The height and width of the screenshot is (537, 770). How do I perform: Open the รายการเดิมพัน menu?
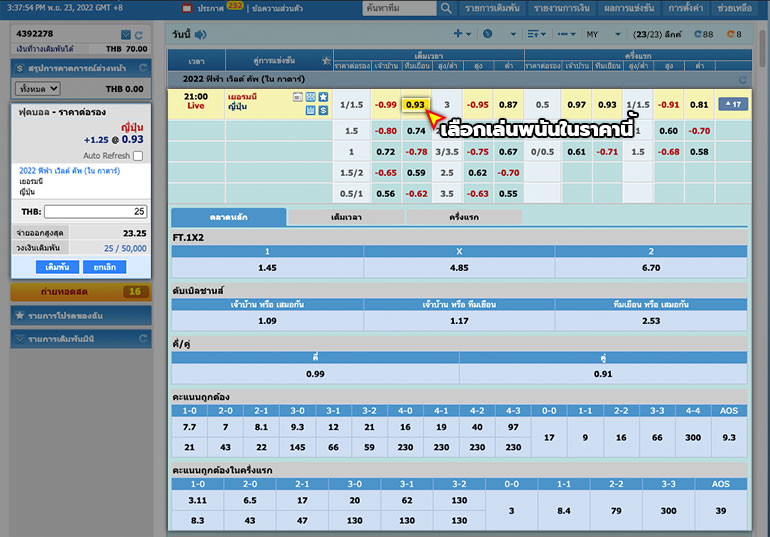pos(492,8)
